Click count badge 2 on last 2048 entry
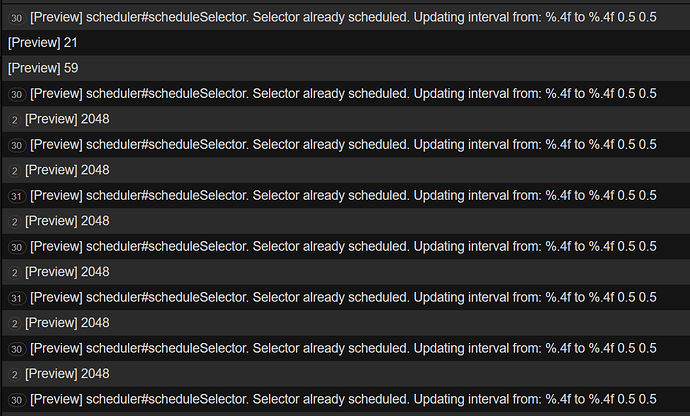690x416 pixels. point(11,374)
